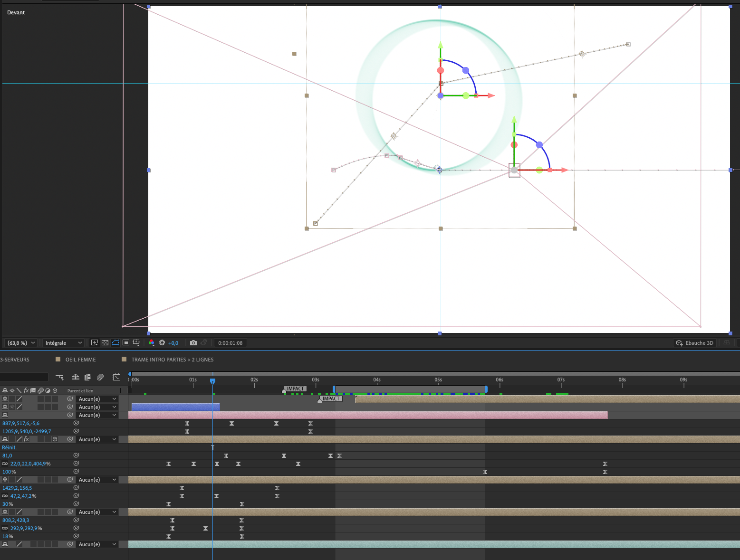Click the reset exposure aperture icon
This screenshot has width=740, height=560.
162,343
